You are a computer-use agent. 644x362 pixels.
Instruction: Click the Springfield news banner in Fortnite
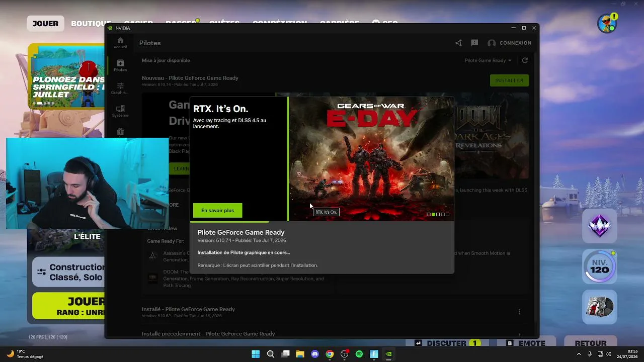(x=66, y=75)
